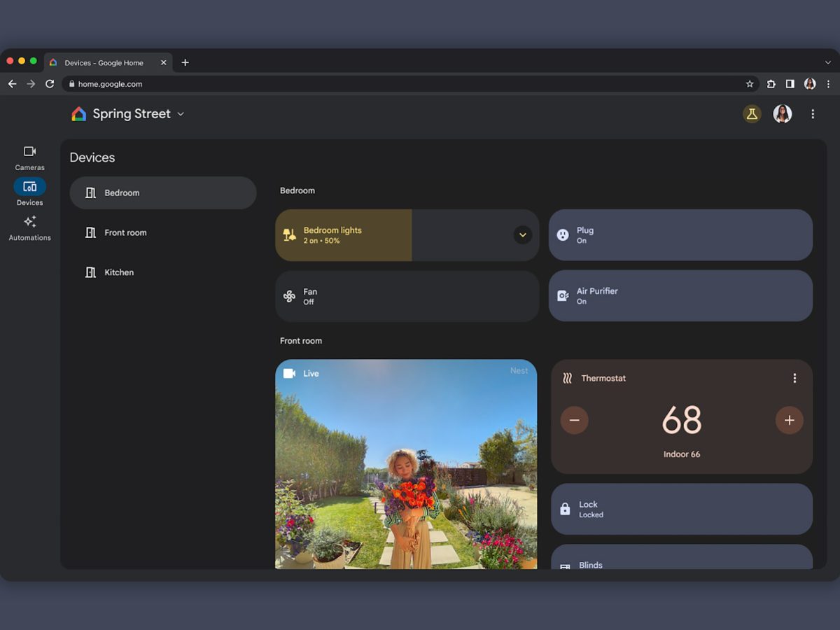Open the three-dot menu beside profile avatar
840x630 pixels.
click(x=812, y=114)
